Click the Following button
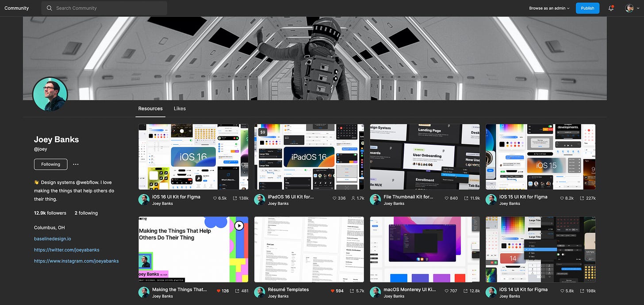This screenshot has width=644, height=305. 50,164
